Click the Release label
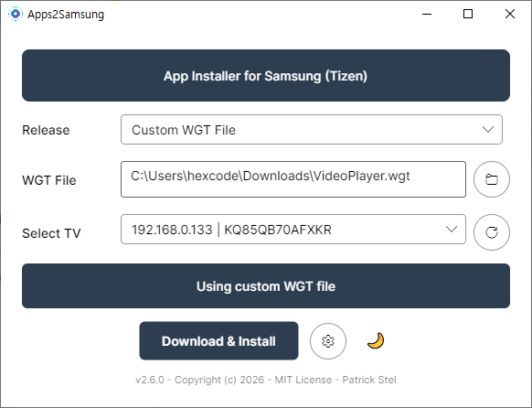Viewport: 532px width, 408px height. point(46,130)
